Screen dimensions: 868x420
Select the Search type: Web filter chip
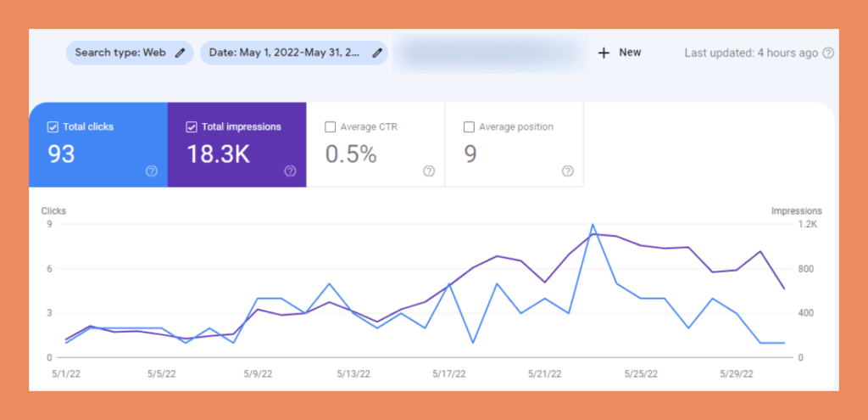point(130,53)
